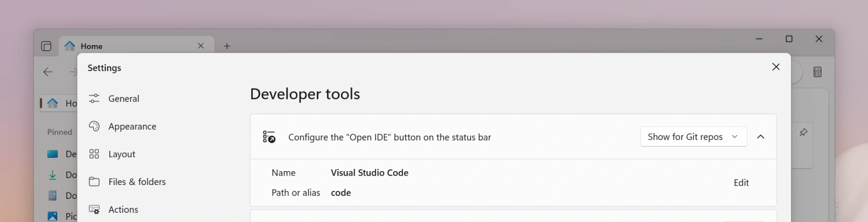Click the Settings dialog title
Image resolution: width=868 pixels, height=222 pixels.
(104, 68)
